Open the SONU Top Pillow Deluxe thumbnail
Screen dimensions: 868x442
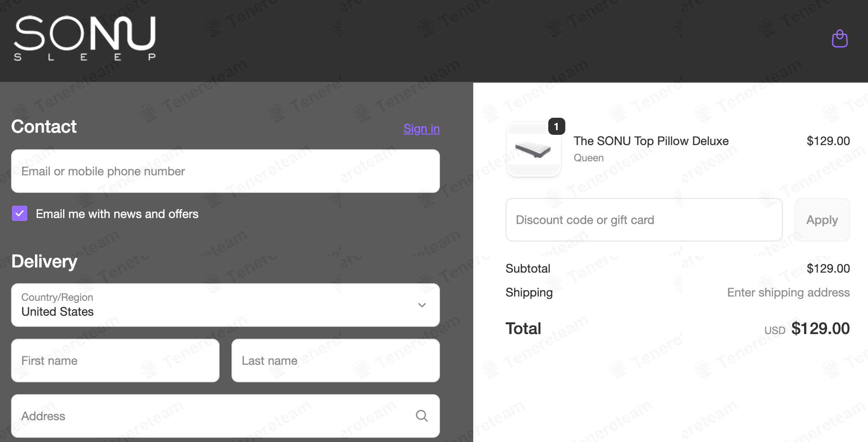533,149
